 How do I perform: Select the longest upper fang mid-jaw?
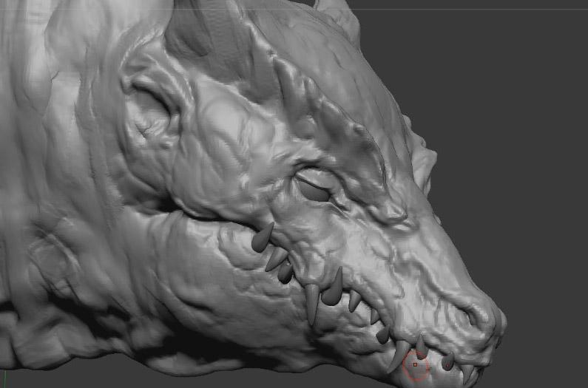311,304
